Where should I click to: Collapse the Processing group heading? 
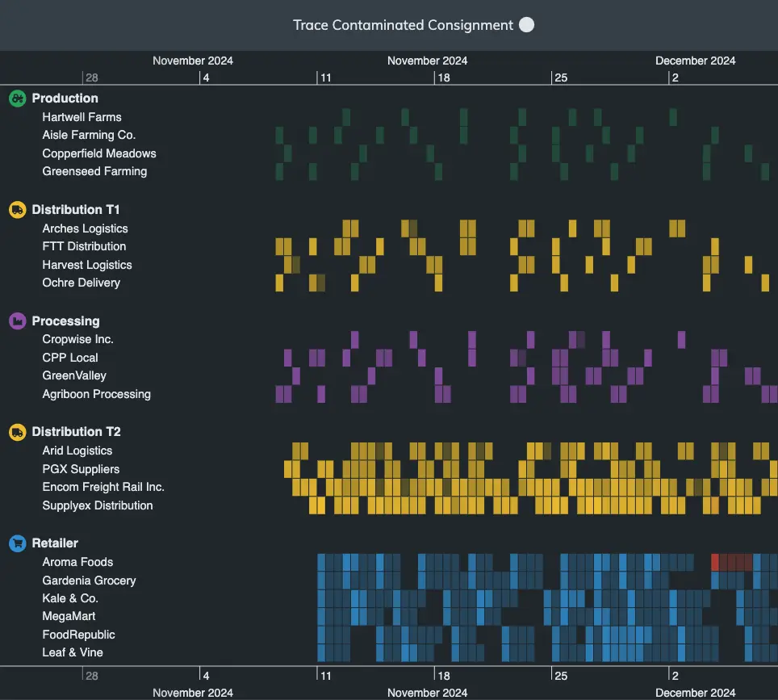[x=65, y=321]
